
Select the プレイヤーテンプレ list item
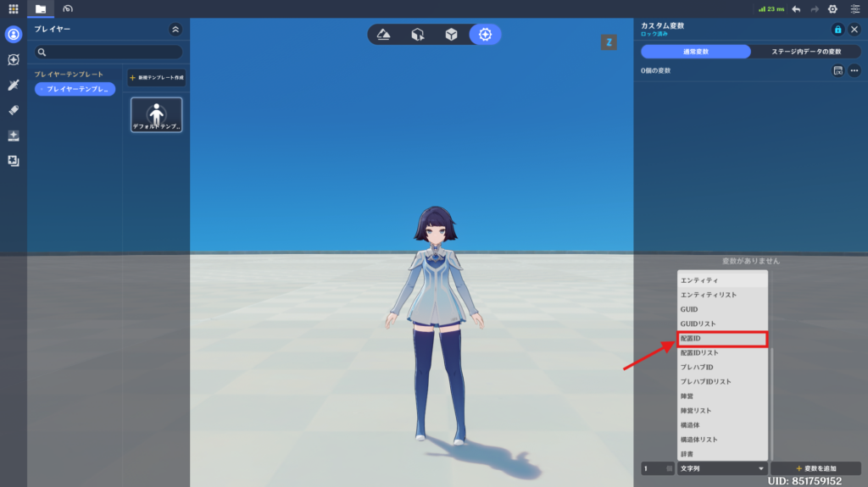point(75,89)
